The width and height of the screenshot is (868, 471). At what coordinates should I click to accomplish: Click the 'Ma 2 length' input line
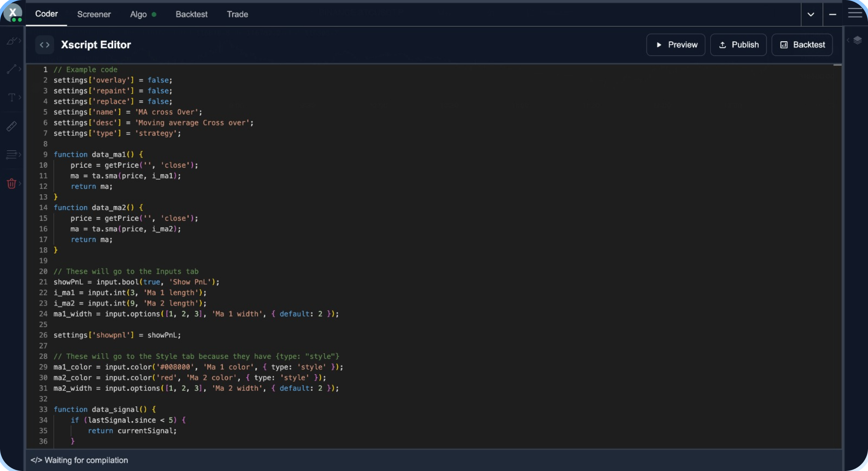[130, 303]
